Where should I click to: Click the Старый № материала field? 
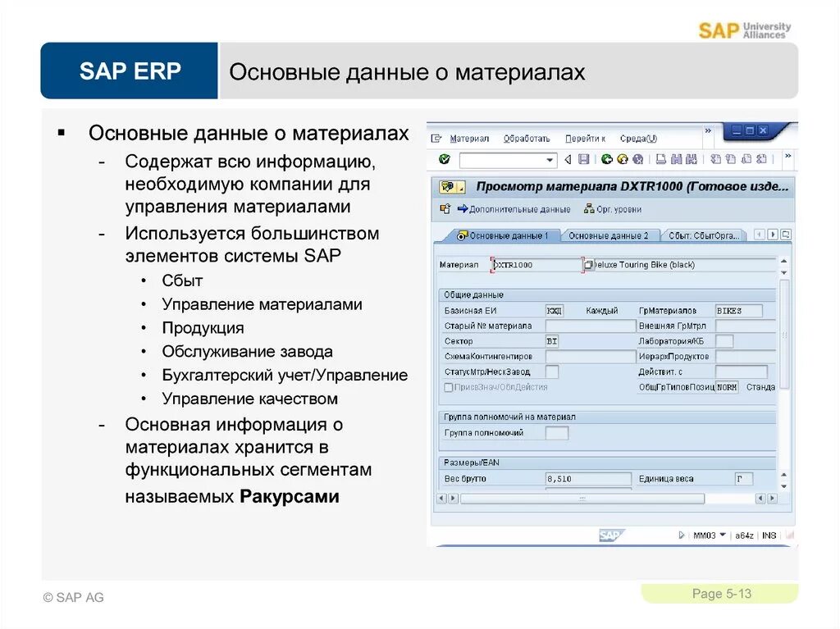click(591, 326)
